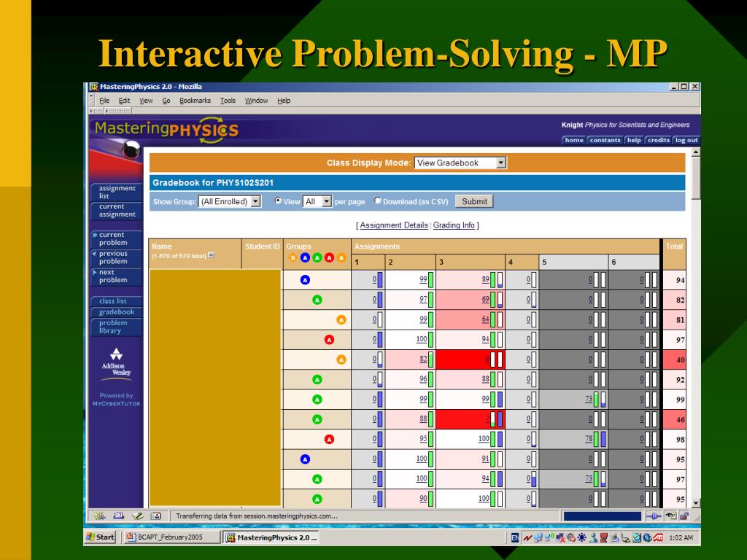The width and height of the screenshot is (747, 560).
Task: Open the Go menu
Action: coord(166,101)
